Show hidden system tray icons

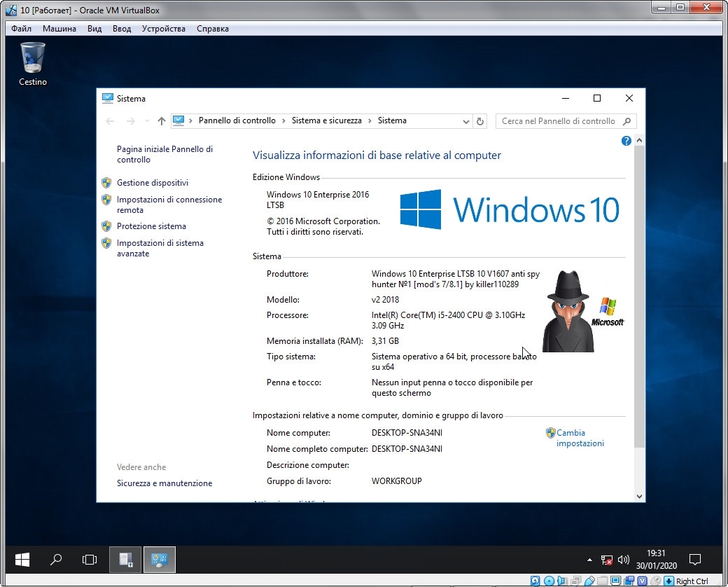coord(590,560)
